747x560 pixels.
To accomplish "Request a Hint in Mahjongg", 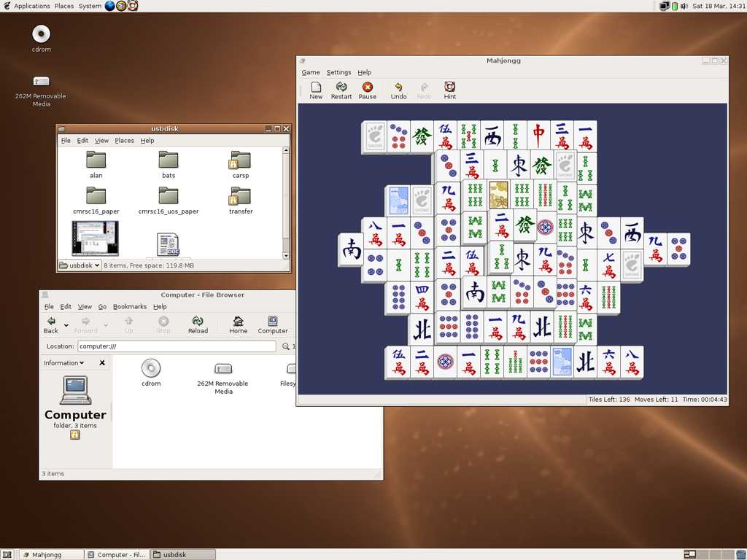I will (450, 90).
